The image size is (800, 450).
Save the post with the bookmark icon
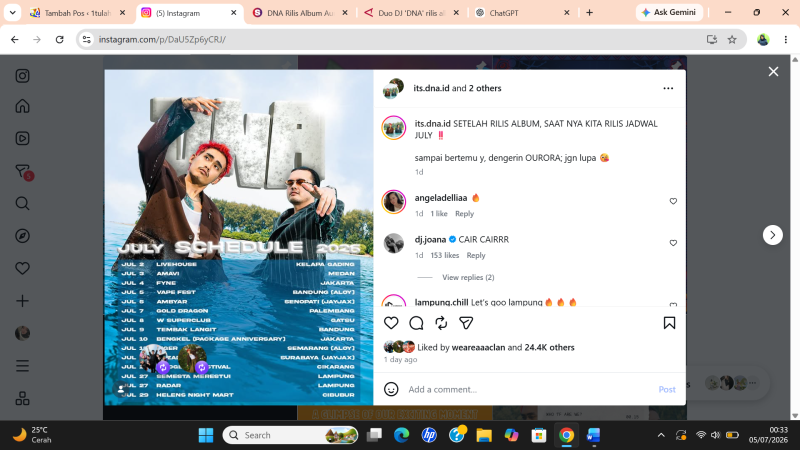669,323
